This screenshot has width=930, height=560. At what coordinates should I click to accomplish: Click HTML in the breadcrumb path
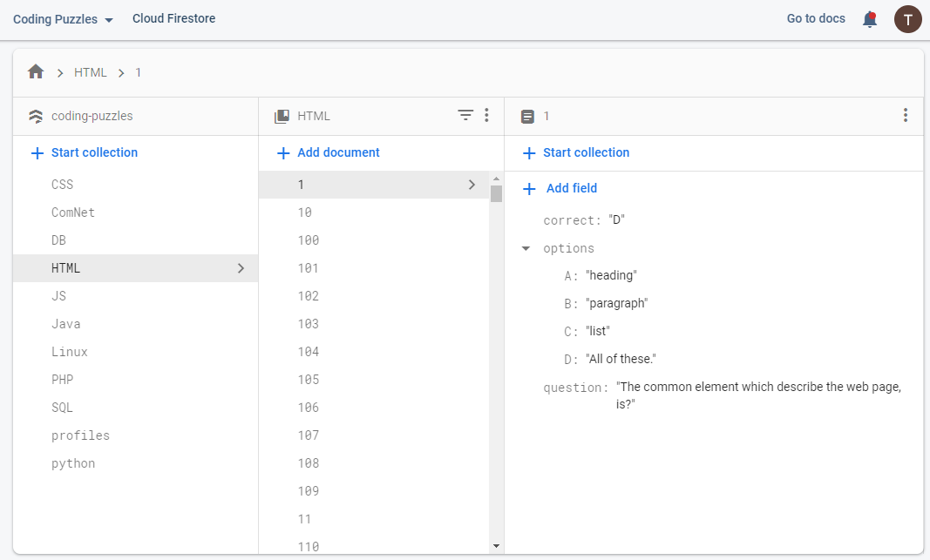coord(91,72)
